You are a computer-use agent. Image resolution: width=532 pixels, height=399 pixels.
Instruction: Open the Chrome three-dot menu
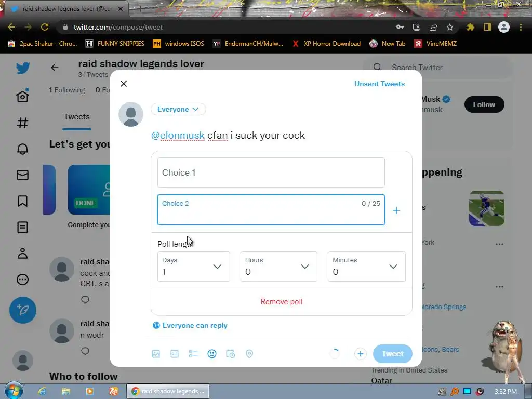click(521, 27)
